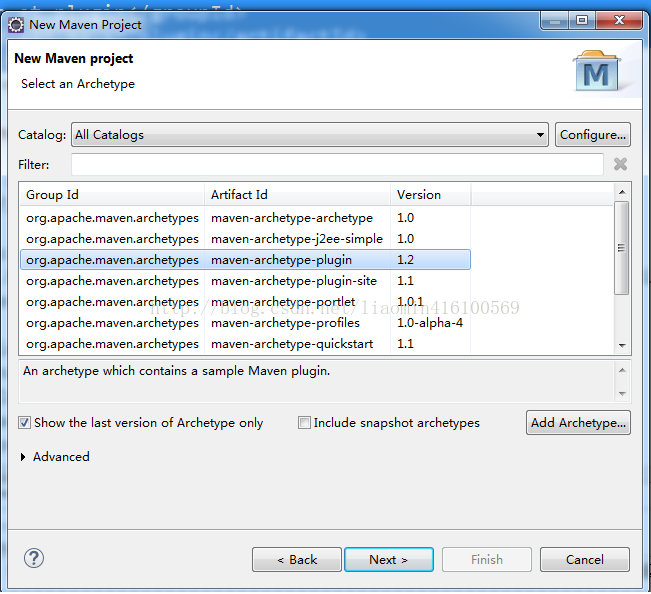The image size is (651, 594).
Task: Click description box scroll down arrow
Action: 622,394
